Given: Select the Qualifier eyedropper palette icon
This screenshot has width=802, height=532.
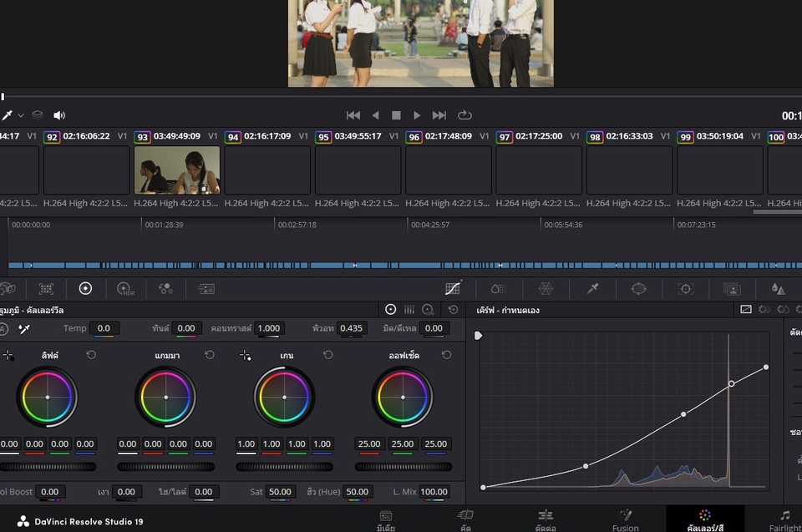Looking at the screenshot, I should pyautogui.click(x=592, y=289).
